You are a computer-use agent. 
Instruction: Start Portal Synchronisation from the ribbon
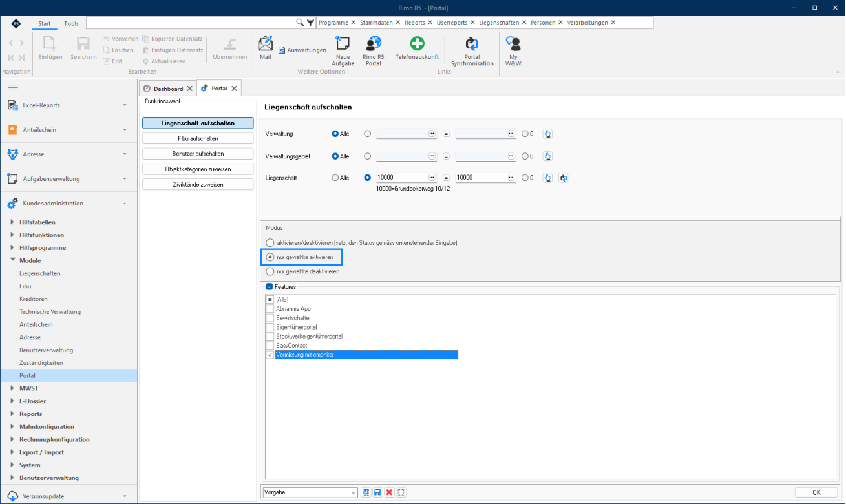[472, 52]
